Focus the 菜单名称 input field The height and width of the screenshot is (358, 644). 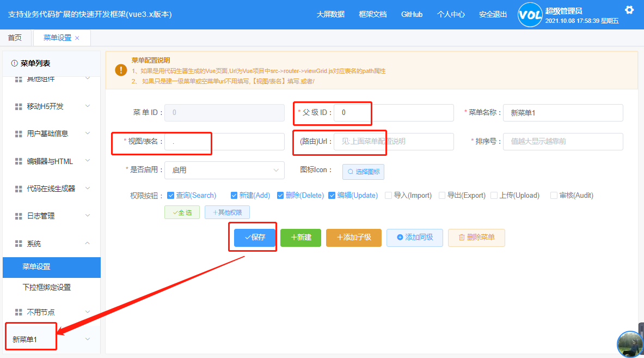point(563,113)
